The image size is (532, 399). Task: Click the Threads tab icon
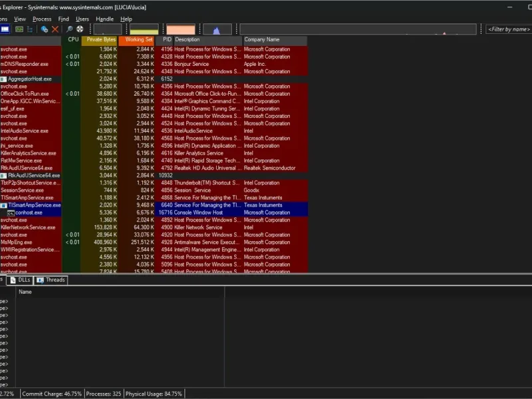[x=41, y=280]
